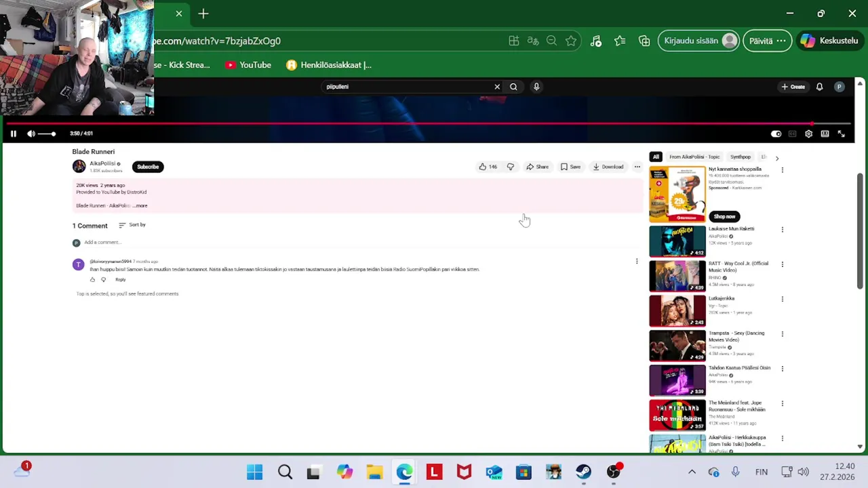The width and height of the screenshot is (868, 488).
Task: Click Kirjaudu sisään sign-in button
Action: click(698, 41)
